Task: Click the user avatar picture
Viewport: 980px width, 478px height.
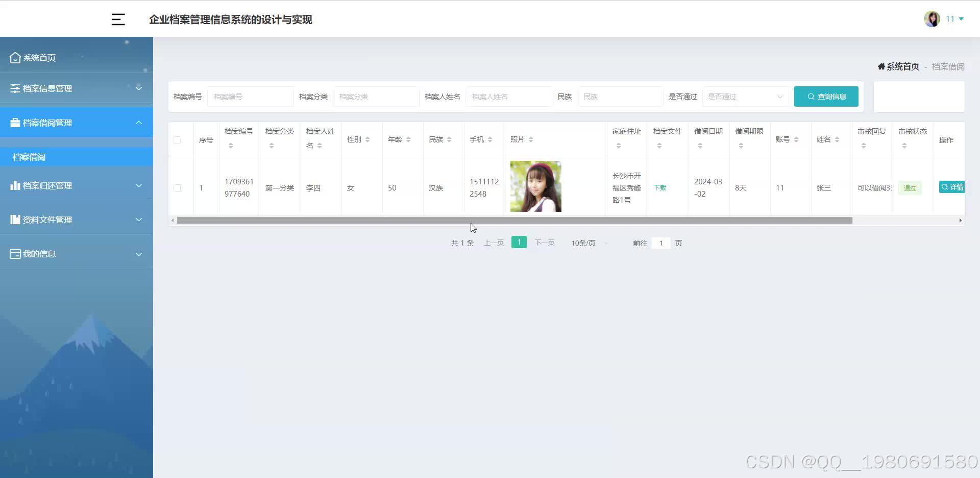Action: [x=932, y=19]
